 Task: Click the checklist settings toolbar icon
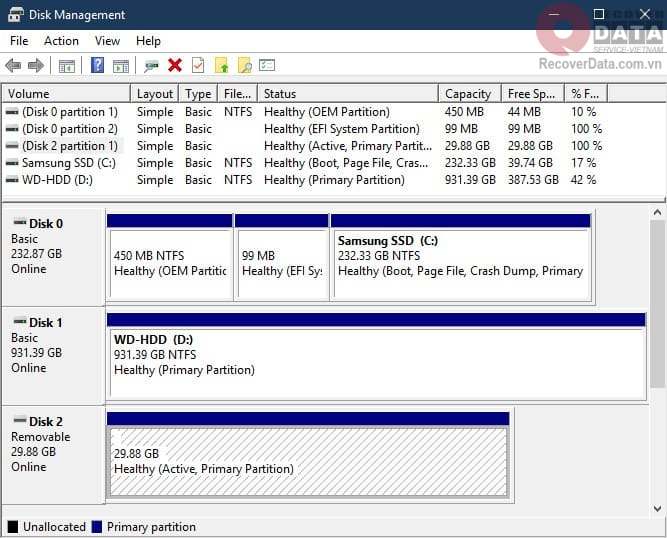[267, 65]
